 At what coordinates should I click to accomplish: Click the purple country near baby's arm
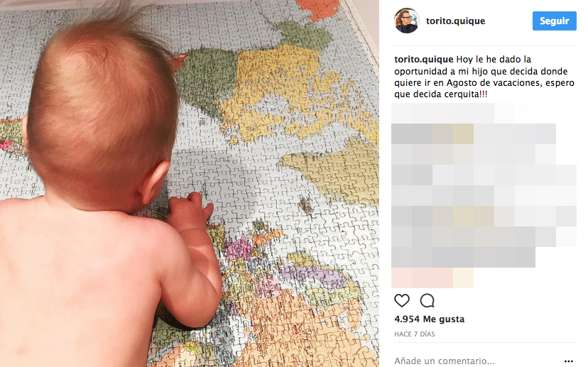239,248
